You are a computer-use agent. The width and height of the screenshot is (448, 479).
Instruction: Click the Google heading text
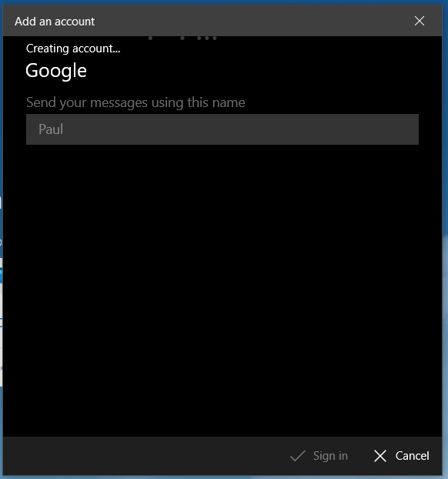coord(56,71)
